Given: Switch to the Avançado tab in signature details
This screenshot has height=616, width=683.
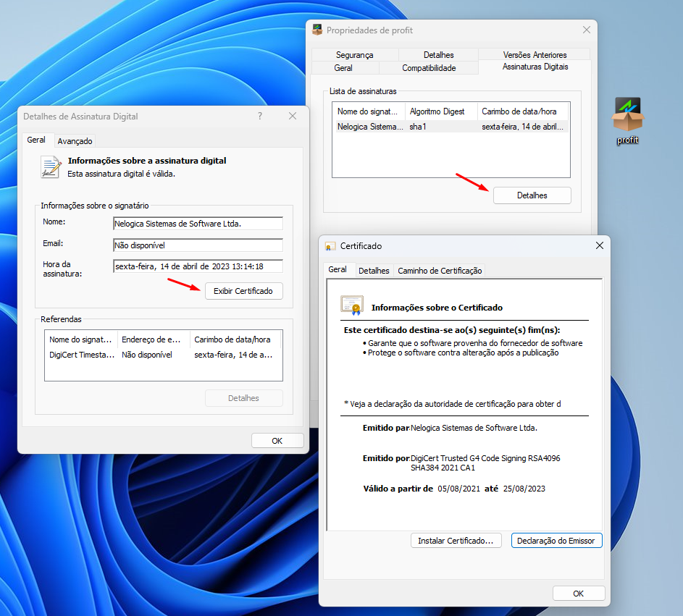Looking at the screenshot, I should click(75, 141).
